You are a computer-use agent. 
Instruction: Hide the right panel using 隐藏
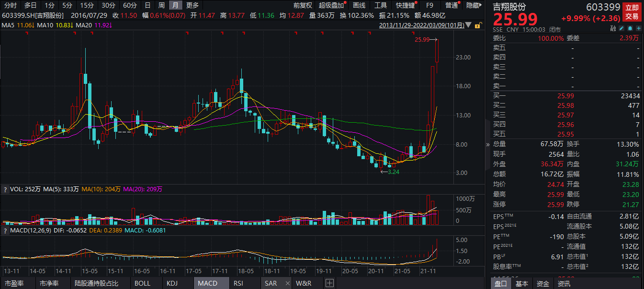[472, 5]
